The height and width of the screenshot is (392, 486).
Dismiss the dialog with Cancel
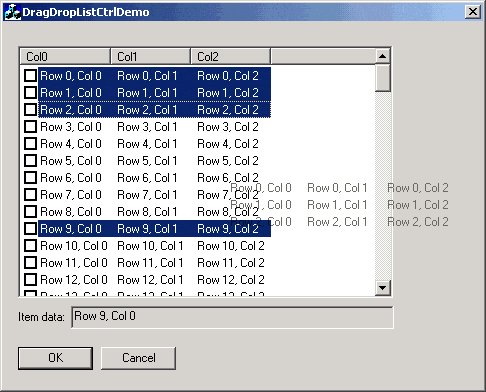138,358
